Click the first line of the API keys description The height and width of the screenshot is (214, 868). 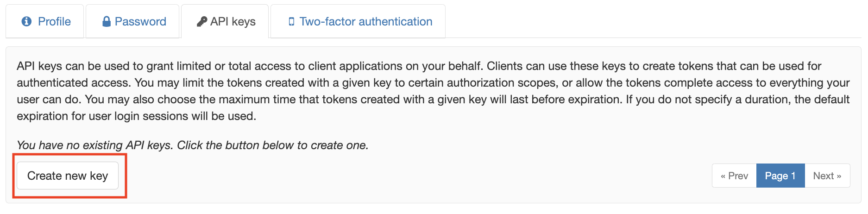pos(419,66)
